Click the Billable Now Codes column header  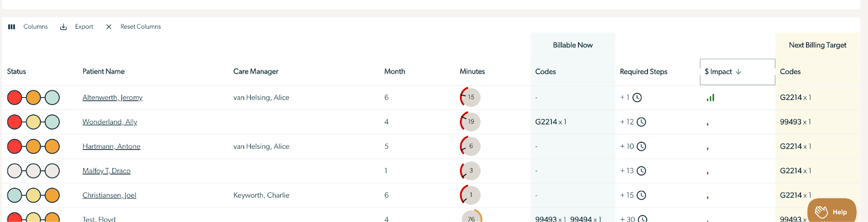545,72
